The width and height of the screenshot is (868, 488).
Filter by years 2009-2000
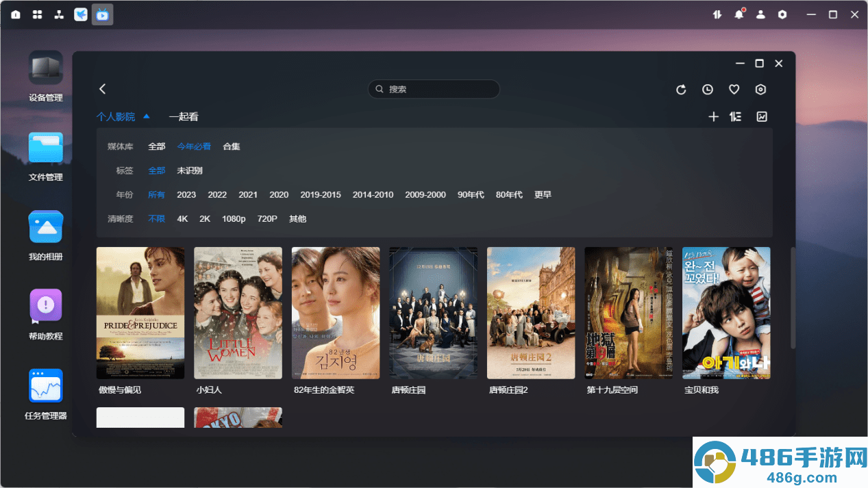point(425,195)
